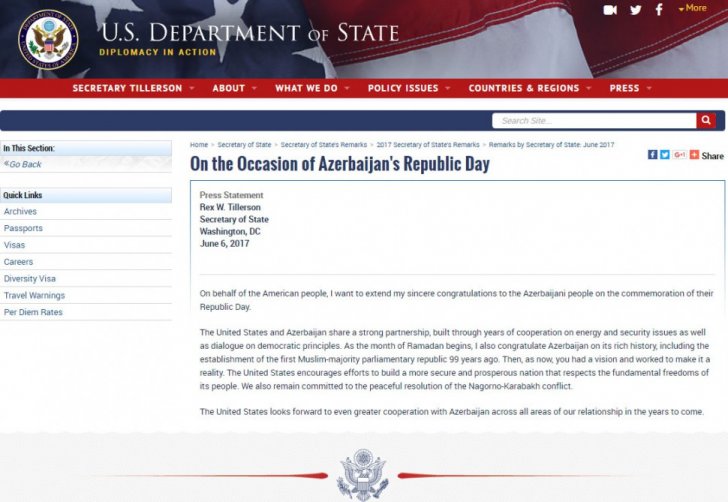Go to Secretary of State breadcrumb
Screen dimensions: 728x502
[x=244, y=145]
